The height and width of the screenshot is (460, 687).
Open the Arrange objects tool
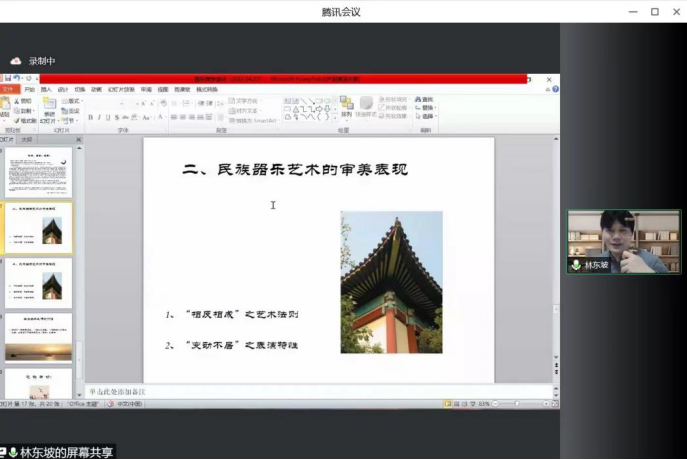pos(346,106)
